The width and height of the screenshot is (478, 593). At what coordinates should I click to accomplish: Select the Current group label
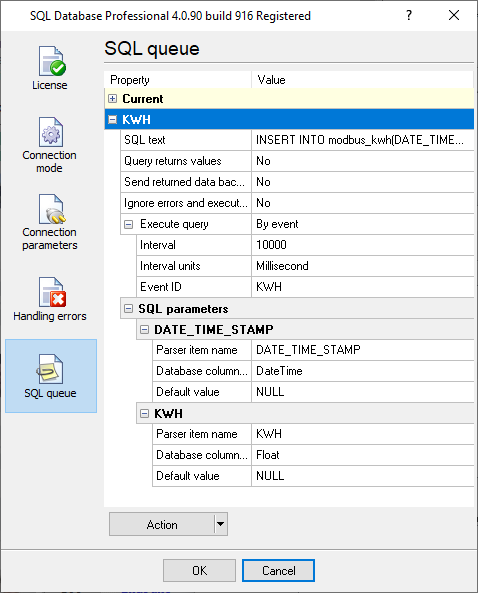click(x=143, y=99)
